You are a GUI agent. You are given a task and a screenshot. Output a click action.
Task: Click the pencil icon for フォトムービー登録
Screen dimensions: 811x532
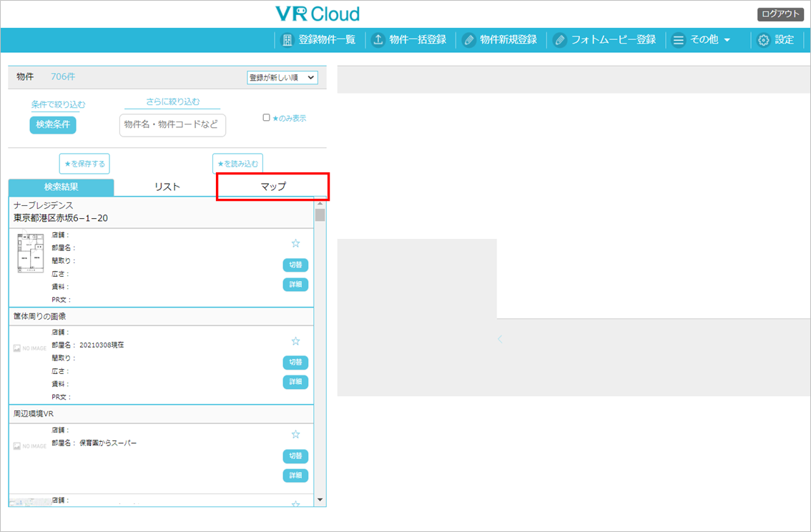point(560,40)
